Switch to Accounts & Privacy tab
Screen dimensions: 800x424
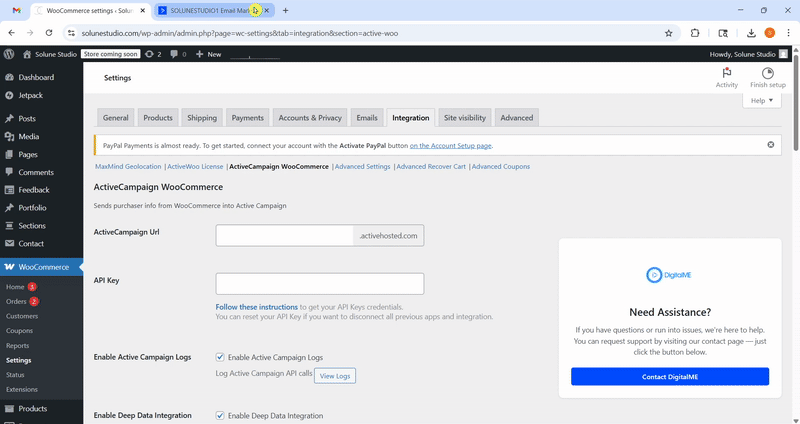coord(310,117)
